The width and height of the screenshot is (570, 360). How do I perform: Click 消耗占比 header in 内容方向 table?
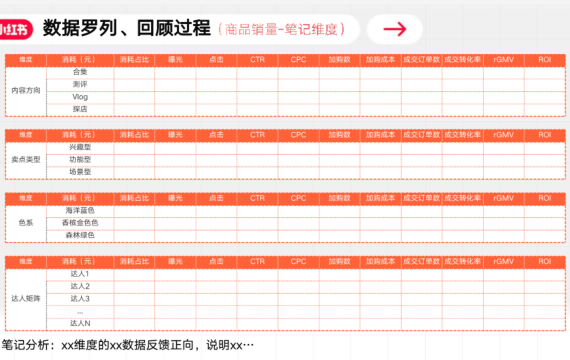135,60
